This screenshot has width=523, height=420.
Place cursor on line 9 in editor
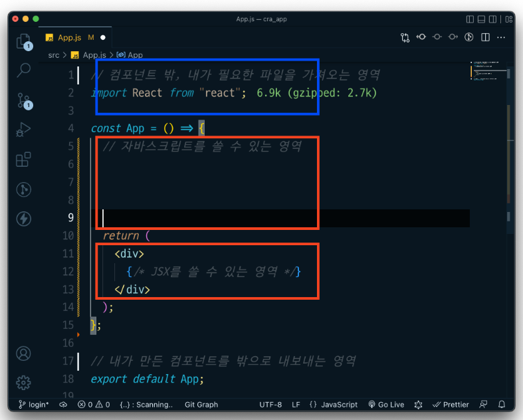coord(280,218)
